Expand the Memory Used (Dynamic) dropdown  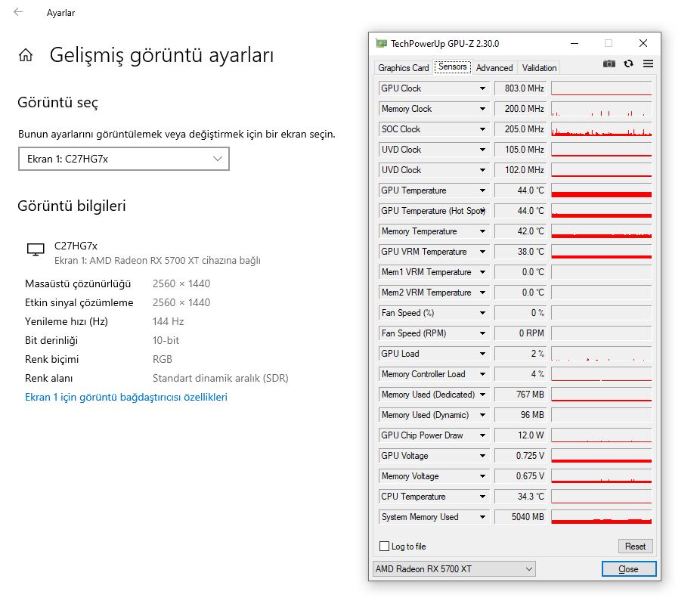click(x=482, y=415)
